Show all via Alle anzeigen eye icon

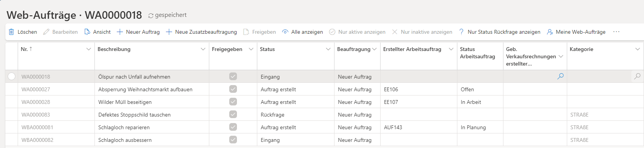tap(285, 32)
